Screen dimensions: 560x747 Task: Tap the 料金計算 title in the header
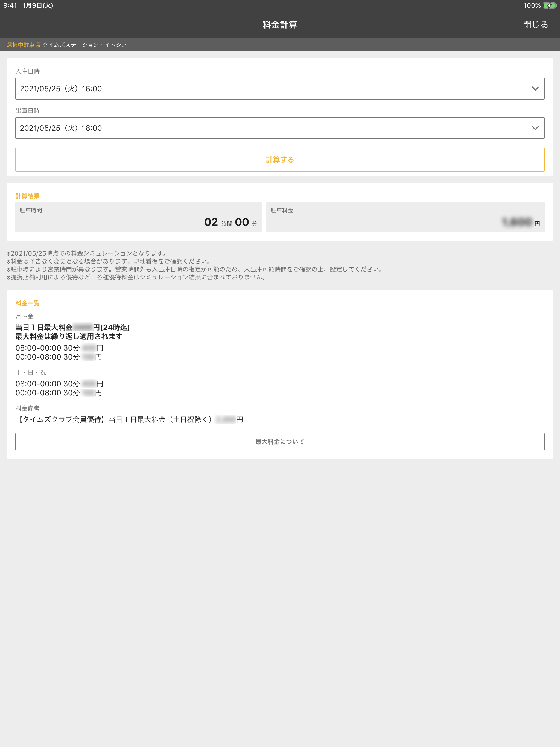280,24
